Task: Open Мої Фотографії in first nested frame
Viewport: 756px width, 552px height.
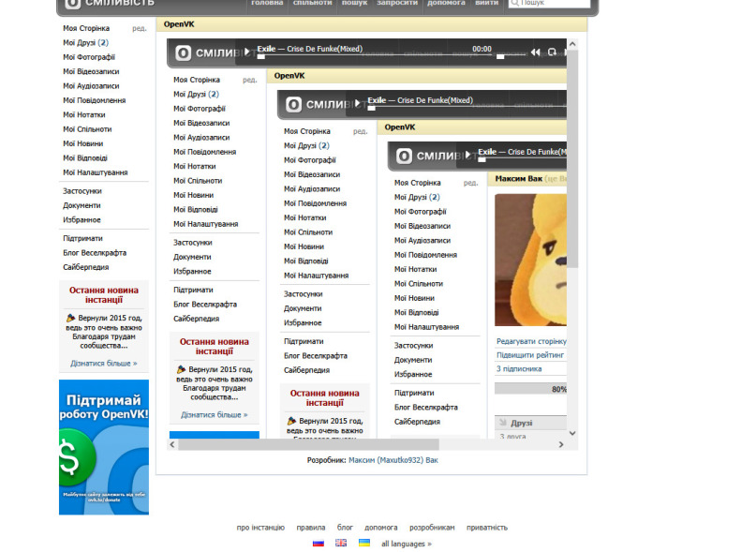Action: [x=200, y=109]
